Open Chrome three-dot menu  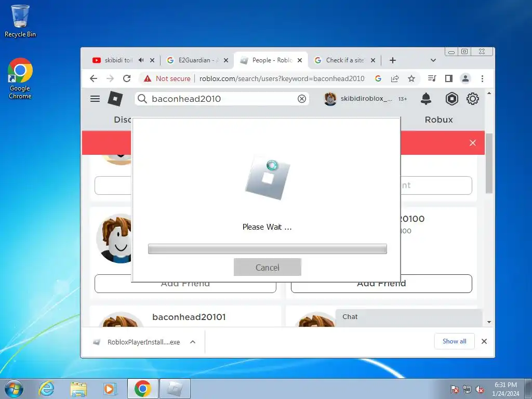pos(482,79)
